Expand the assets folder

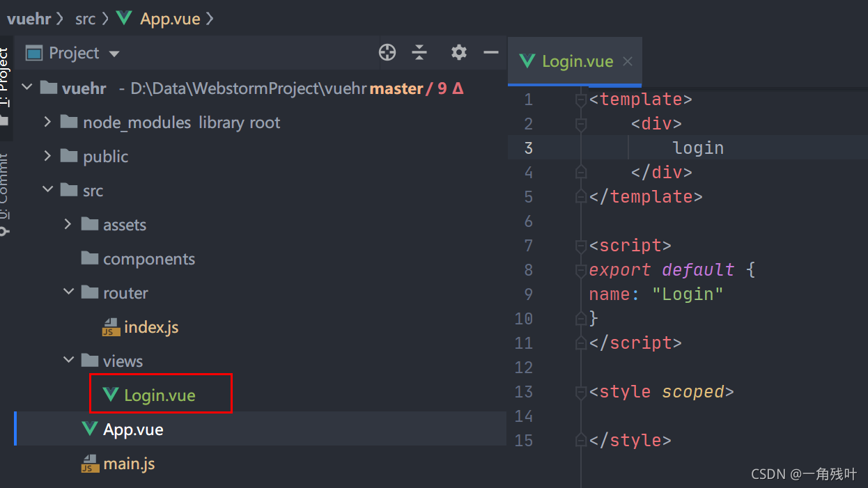coord(68,224)
